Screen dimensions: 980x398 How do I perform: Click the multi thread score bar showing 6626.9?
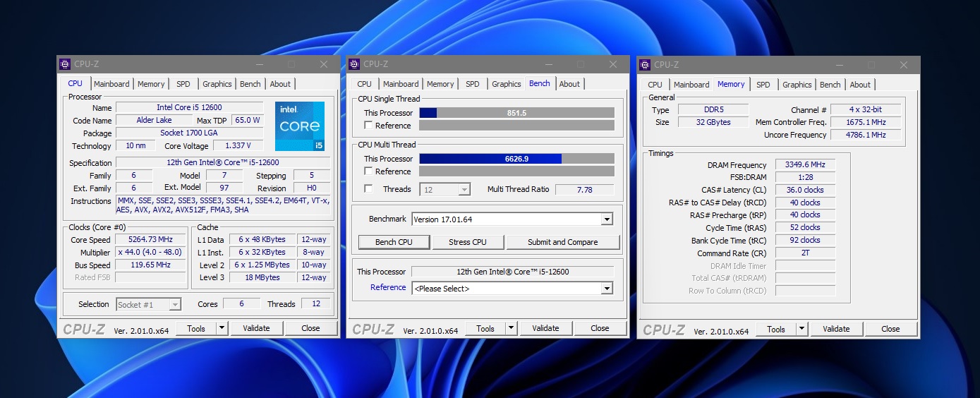(x=516, y=159)
